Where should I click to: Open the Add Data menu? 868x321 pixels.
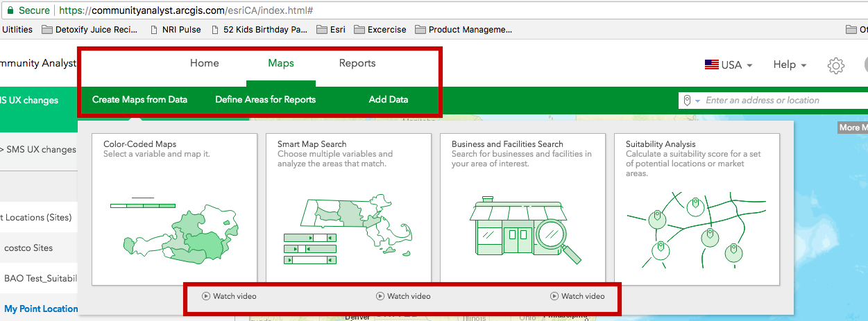(x=389, y=100)
